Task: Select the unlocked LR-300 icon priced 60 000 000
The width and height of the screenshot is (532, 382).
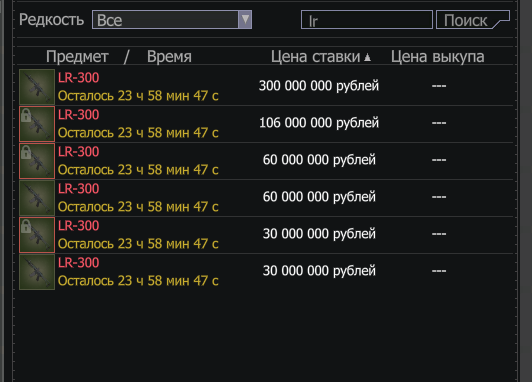Action: click(37, 198)
